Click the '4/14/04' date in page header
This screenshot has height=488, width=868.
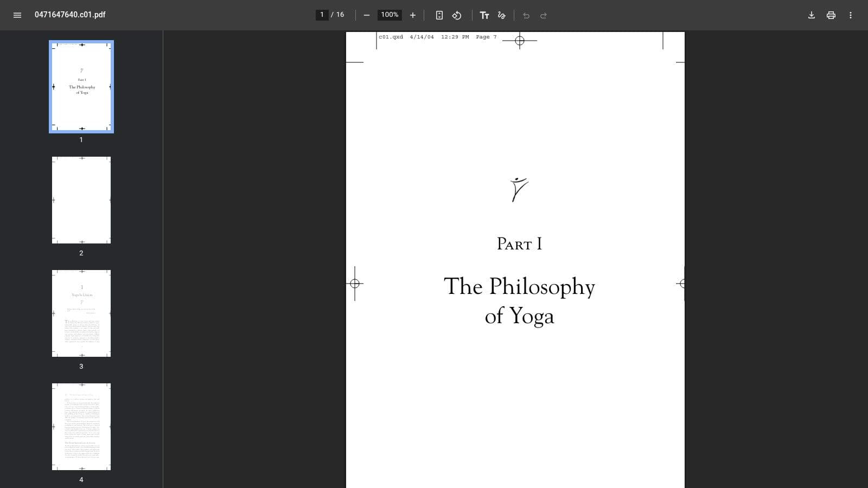[422, 37]
